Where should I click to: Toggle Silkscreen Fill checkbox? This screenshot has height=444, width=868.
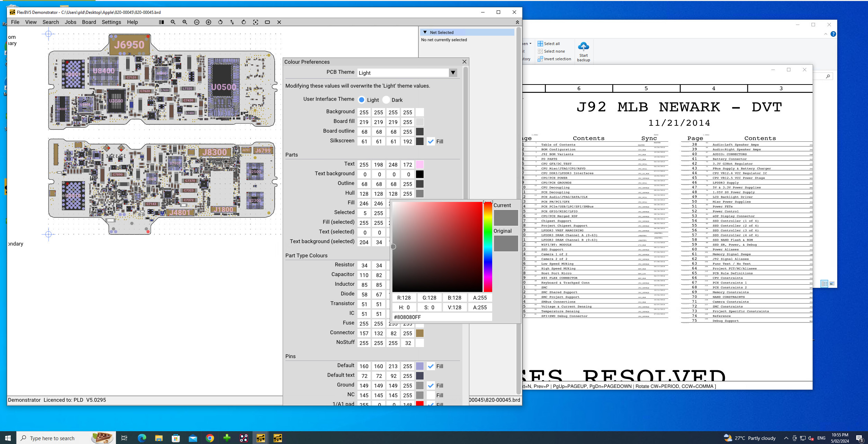(431, 141)
